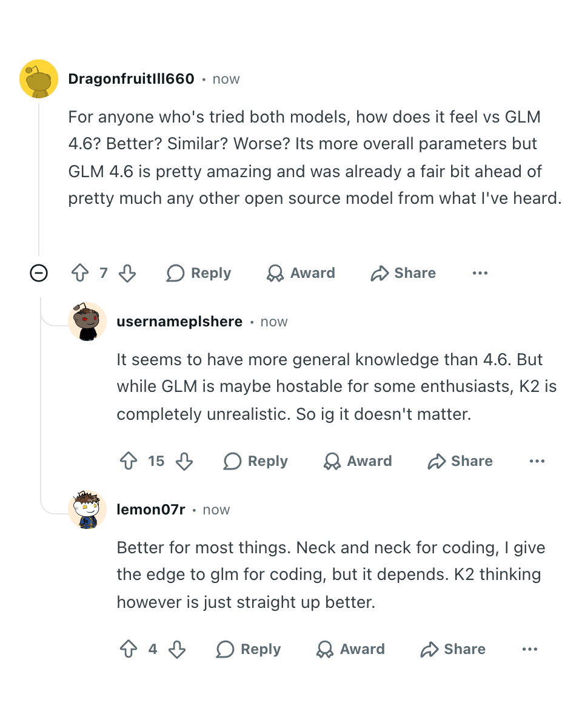Image resolution: width=582 pixels, height=728 pixels.
Task: Upvote lemon07r's reply
Action: tap(129, 649)
